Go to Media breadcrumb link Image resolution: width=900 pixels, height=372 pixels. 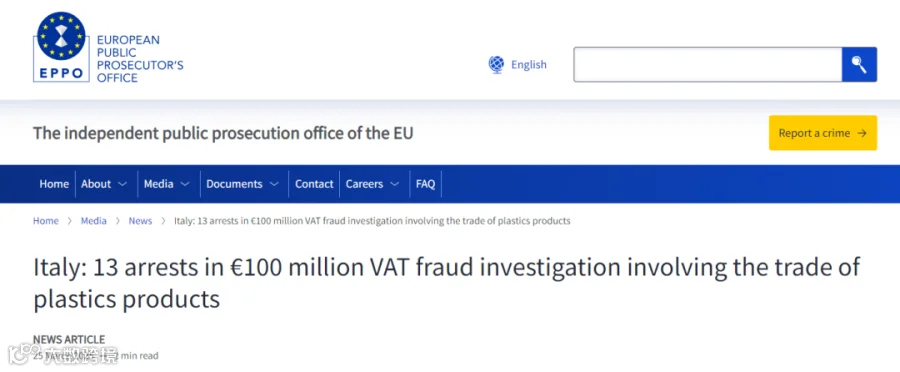pyautogui.click(x=94, y=221)
